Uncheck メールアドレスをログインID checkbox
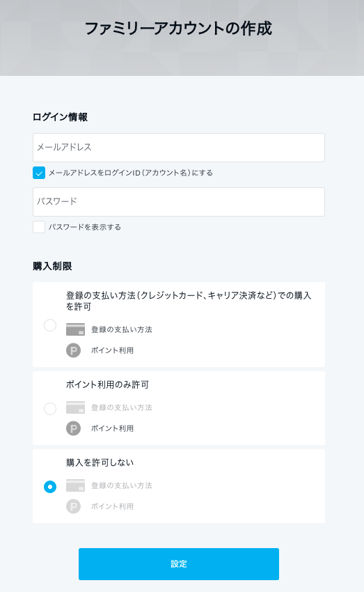The width and height of the screenshot is (364, 592). coord(39,173)
